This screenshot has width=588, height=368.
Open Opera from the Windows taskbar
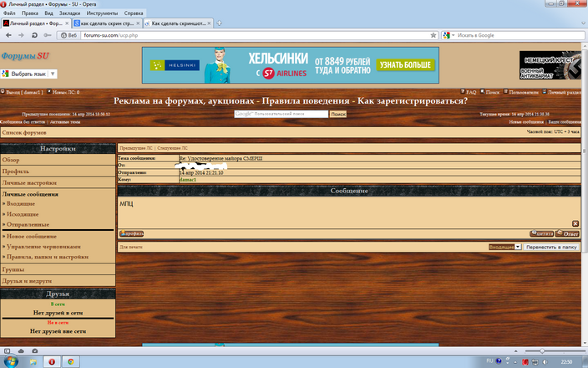(x=52, y=361)
